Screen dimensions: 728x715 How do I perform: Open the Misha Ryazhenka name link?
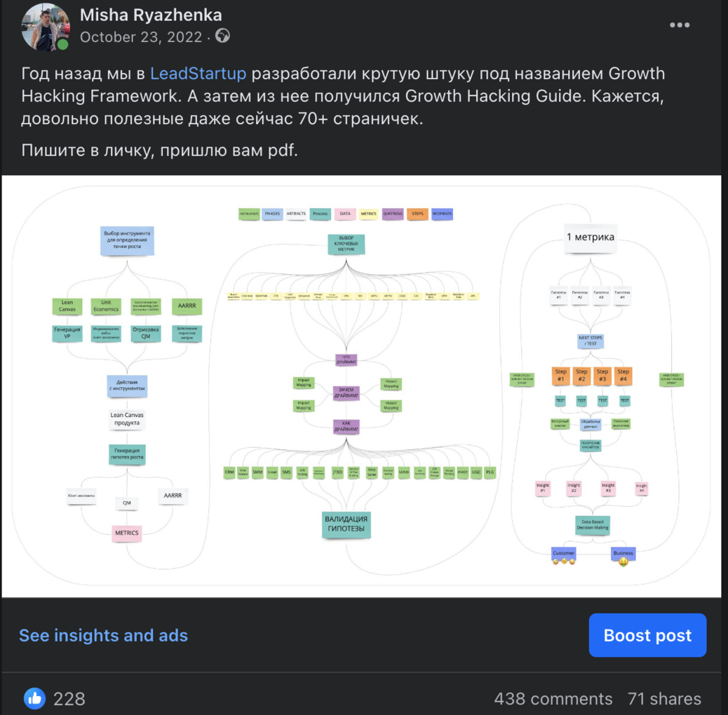point(151,15)
